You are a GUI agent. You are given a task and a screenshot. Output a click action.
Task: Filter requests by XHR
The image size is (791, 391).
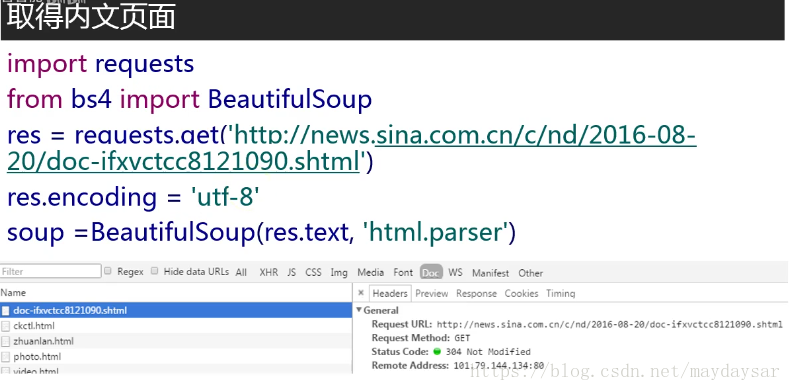coord(268,272)
